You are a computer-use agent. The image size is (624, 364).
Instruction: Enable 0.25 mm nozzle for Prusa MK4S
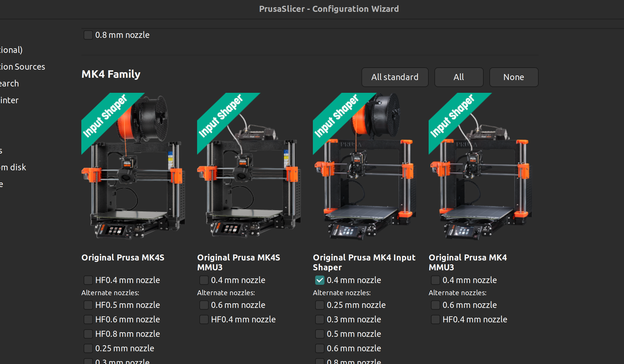click(88, 348)
